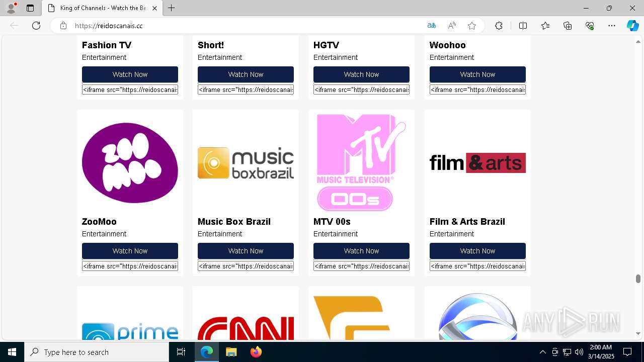Open the Windows Start menu
This screenshot has height=362, width=644.
12,352
